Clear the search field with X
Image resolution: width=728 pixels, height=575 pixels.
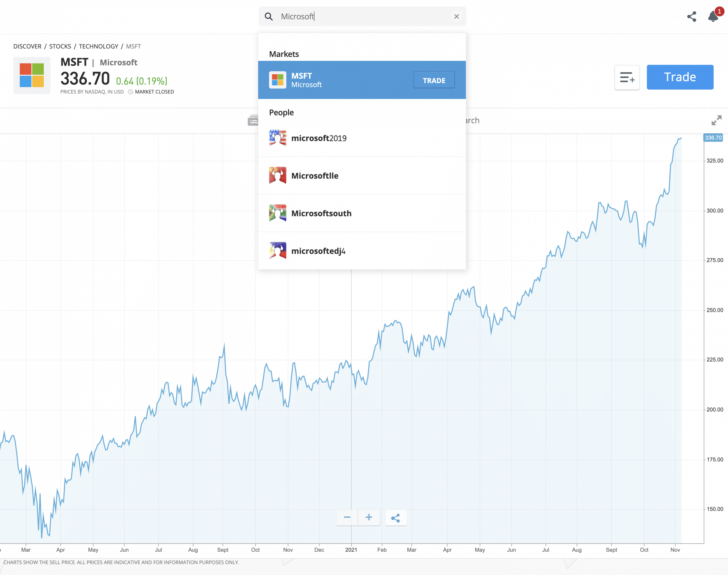(456, 17)
